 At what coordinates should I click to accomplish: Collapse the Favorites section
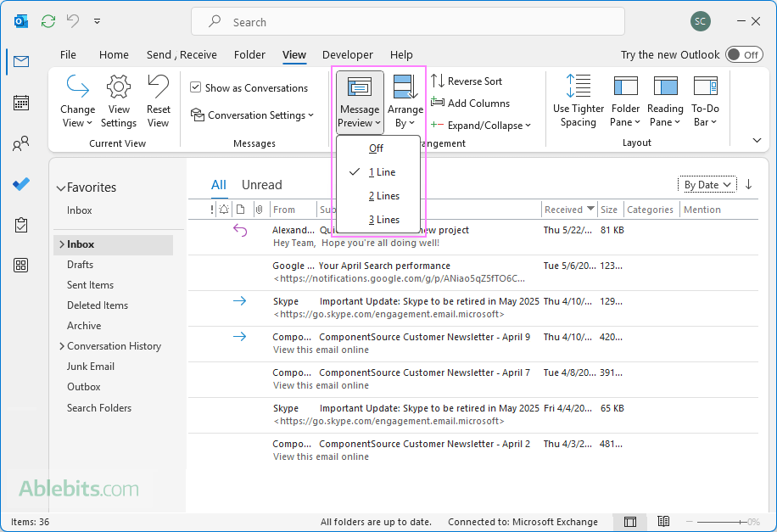click(61, 188)
